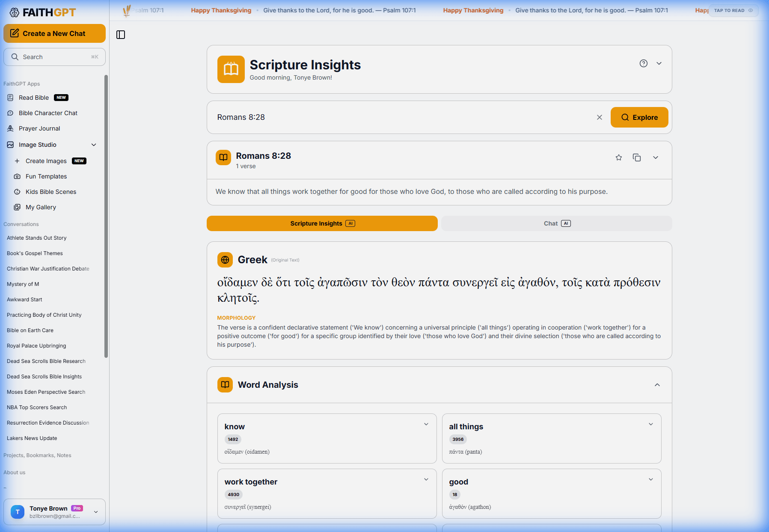
Task: Click the Tonye Brown avatar
Action: tap(18, 512)
